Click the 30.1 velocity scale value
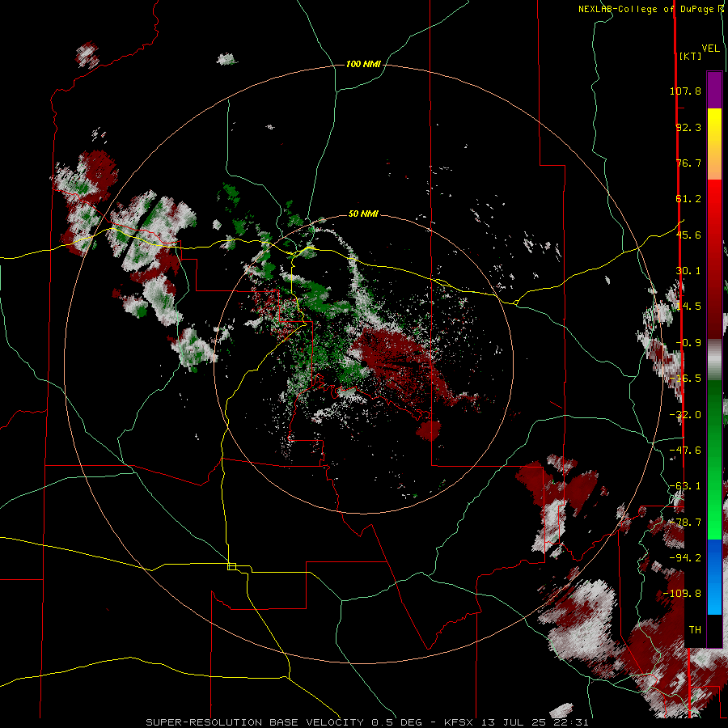The height and width of the screenshot is (728, 728). (x=688, y=271)
